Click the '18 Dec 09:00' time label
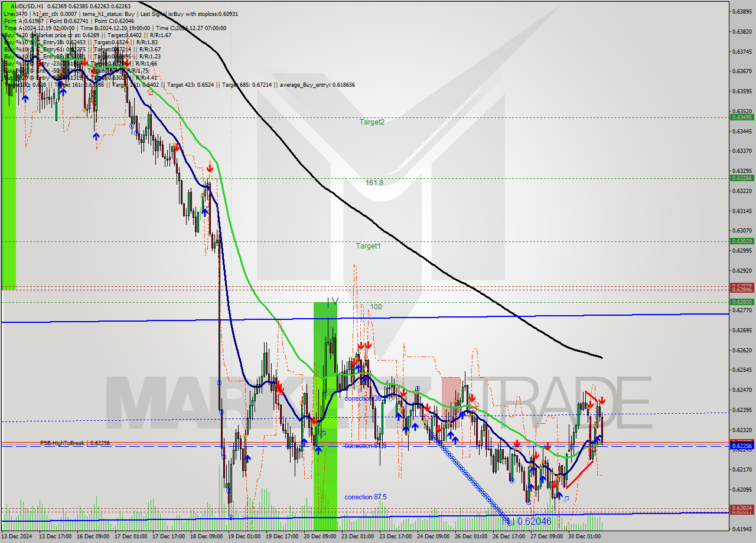The height and width of the screenshot is (543, 756). tap(206, 537)
